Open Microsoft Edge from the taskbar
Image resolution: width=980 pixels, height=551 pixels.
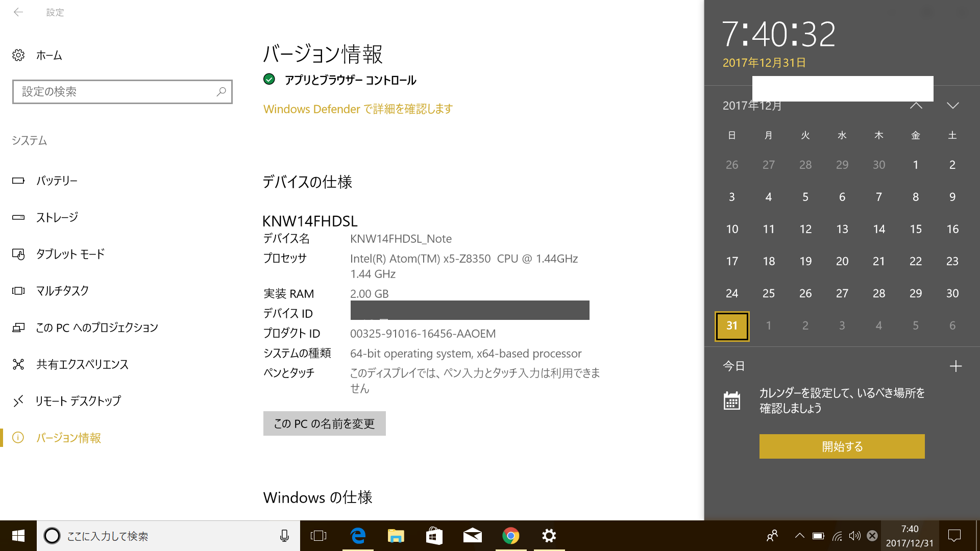point(358,536)
